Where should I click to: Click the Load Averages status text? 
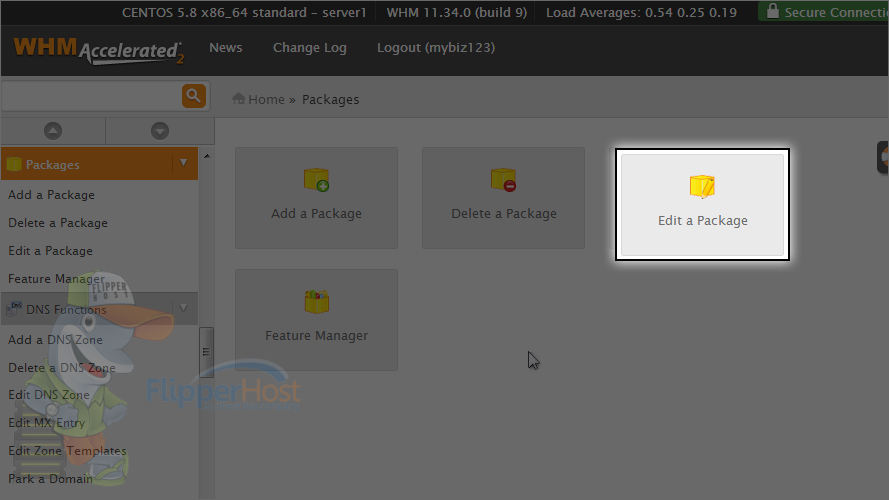[641, 12]
